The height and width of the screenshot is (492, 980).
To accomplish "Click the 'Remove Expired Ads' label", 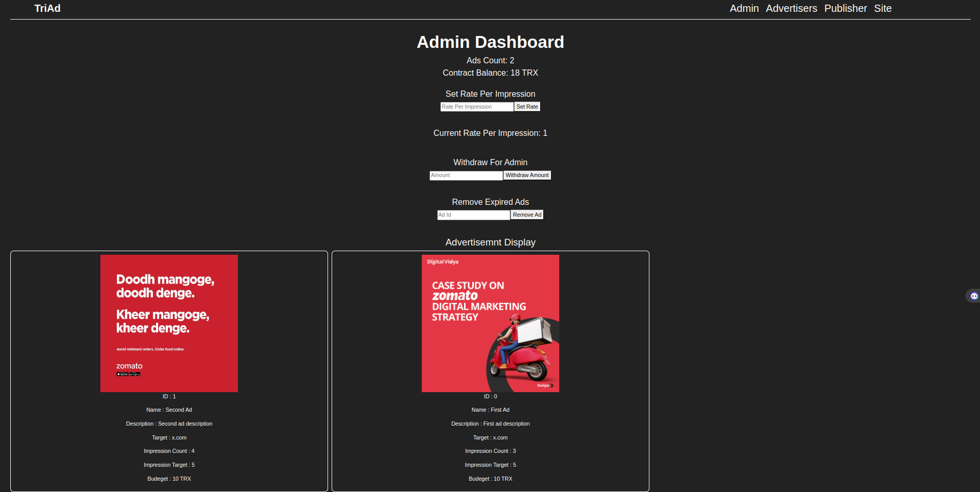I will point(490,202).
